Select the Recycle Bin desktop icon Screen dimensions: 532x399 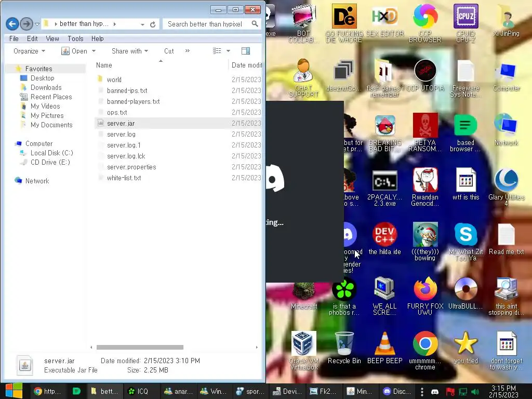click(x=344, y=349)
